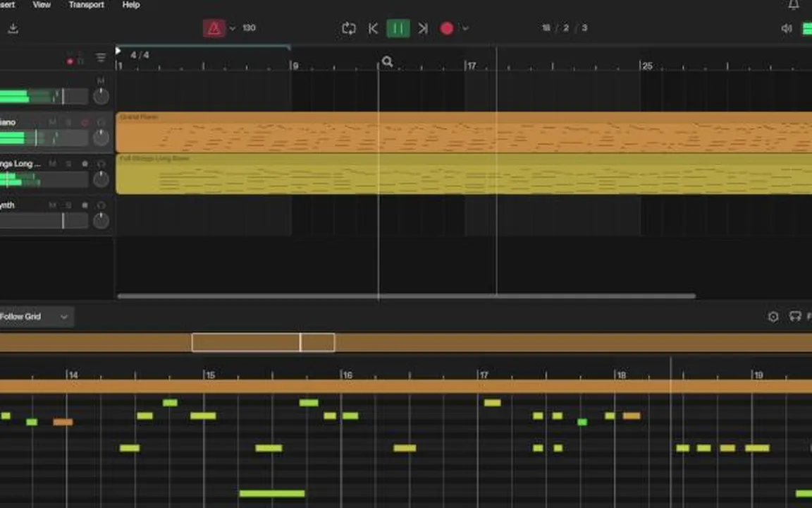Click bar 9 on the arrangement ruler
This screenshot has height=508, width=812.
(294, 66)
